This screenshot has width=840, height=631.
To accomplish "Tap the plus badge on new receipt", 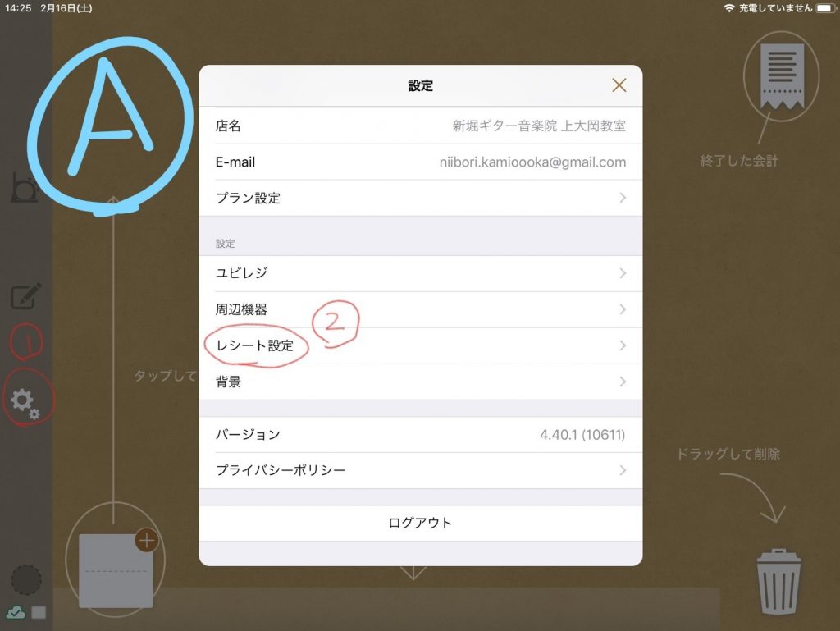I will [x=146, y=540].
